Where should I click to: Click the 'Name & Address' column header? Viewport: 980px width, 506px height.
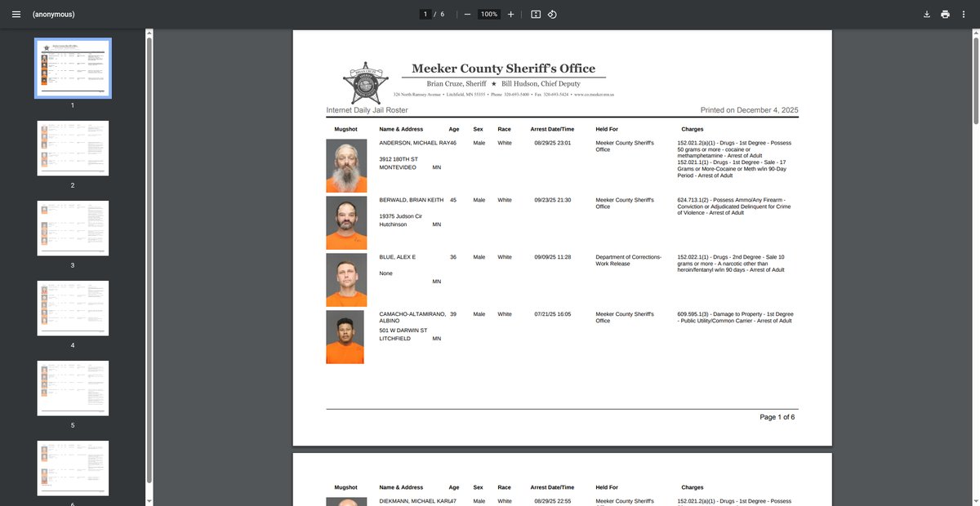coord(401,129)
